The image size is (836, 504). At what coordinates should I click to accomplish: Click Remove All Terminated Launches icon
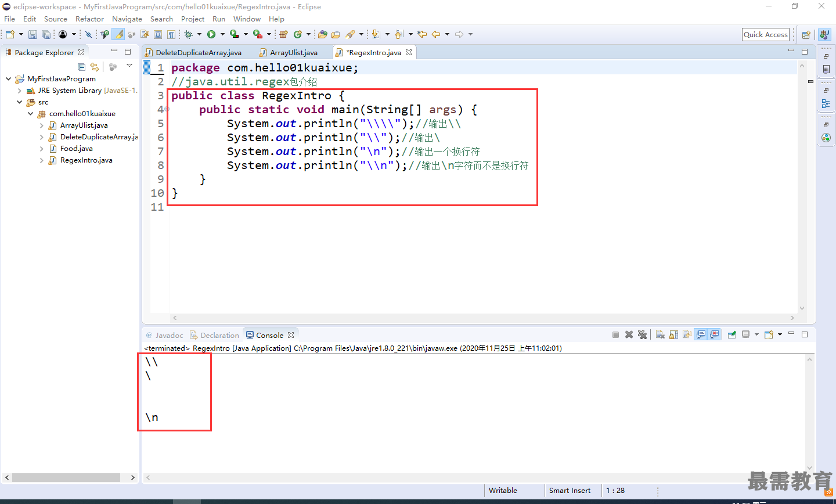(x=642, y=334)
